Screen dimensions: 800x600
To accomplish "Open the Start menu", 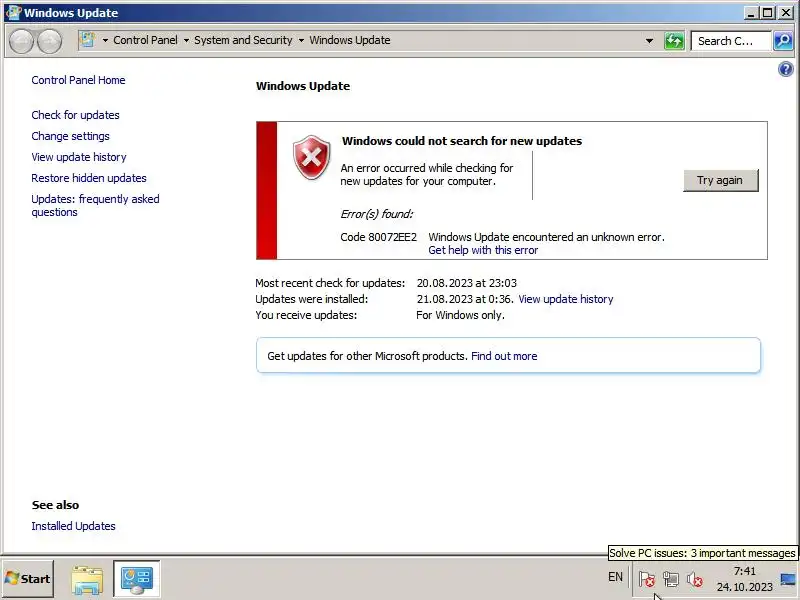I will tap(28, 579).
